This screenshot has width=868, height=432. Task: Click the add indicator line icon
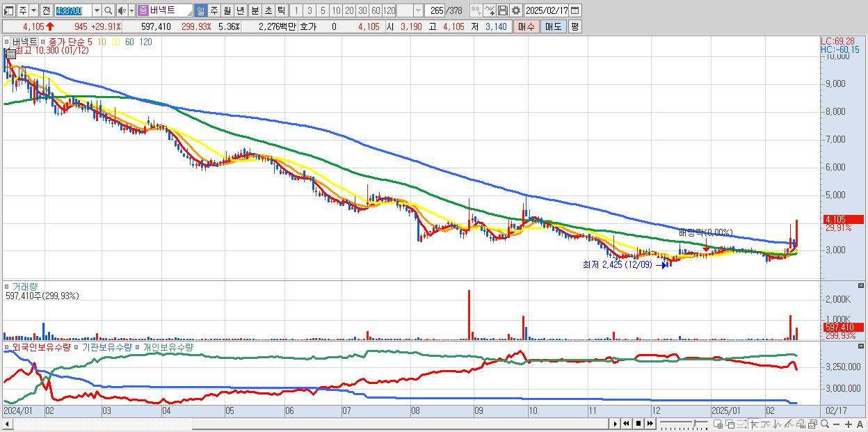(x=490, y=10)
